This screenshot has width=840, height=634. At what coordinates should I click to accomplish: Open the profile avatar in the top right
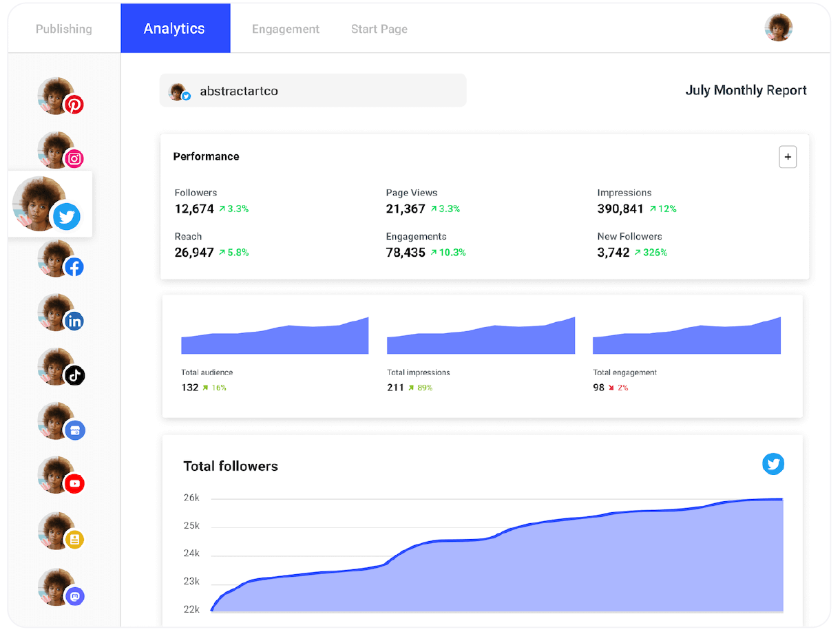[778, 28]
